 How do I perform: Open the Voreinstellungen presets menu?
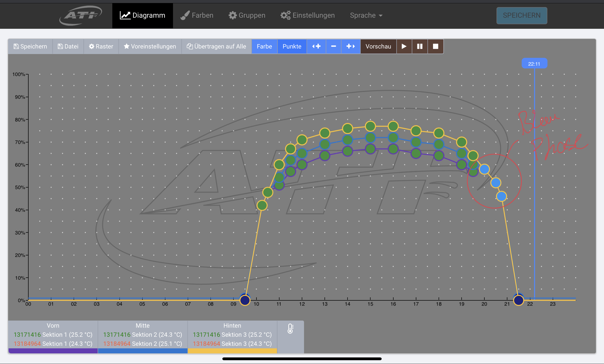coord(150,46)
